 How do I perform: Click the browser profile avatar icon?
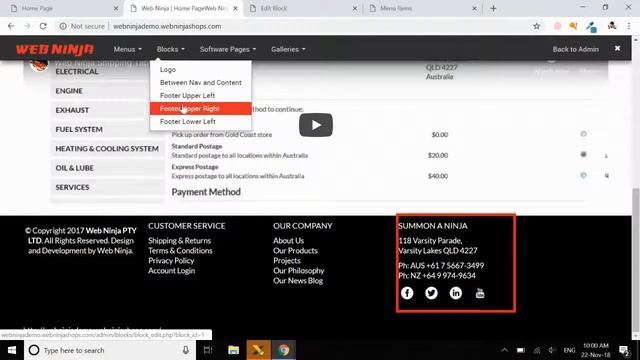[x=611, y=26]
